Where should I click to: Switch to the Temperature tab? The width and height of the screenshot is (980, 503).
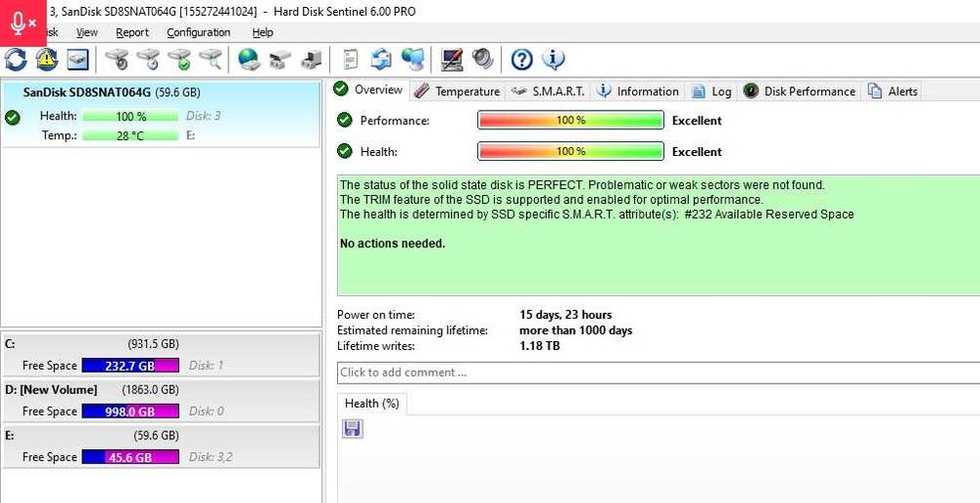(458, 91)
